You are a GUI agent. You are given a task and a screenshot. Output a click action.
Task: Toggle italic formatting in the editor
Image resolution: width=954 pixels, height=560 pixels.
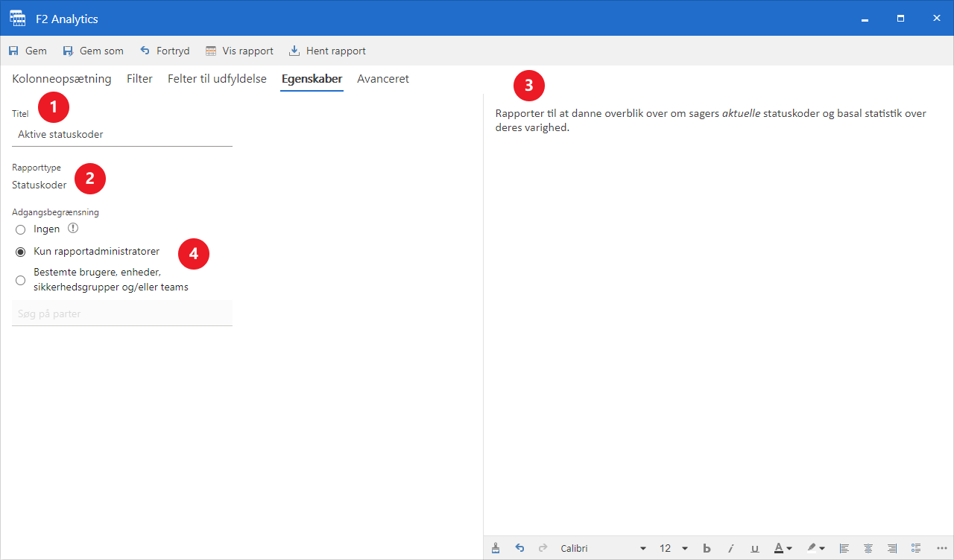[x=731, y=548]
